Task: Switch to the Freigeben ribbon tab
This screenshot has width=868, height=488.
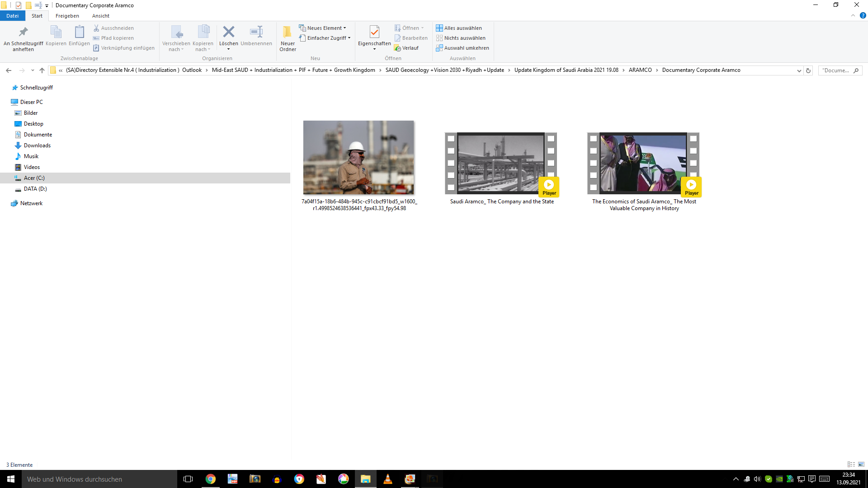Action: (x=67, y=16)
